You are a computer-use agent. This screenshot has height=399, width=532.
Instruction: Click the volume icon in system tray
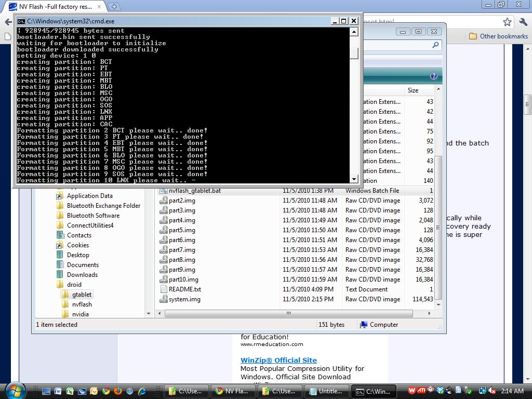point(492,391)
